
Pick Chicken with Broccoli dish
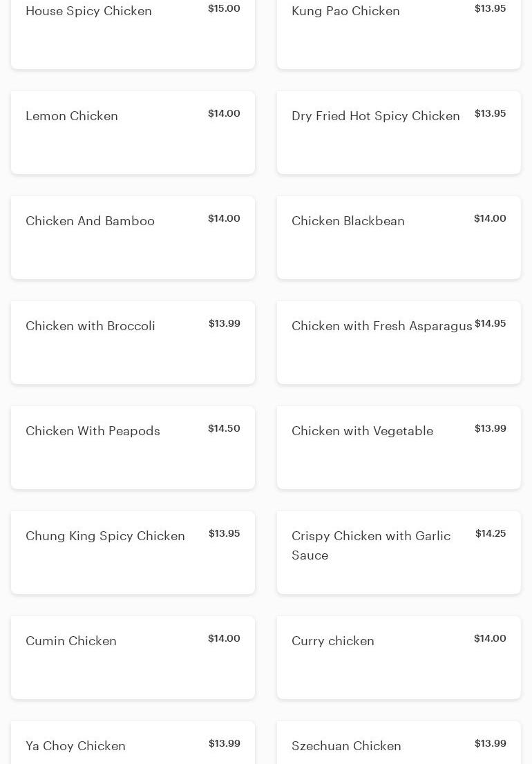pos(133,343)
